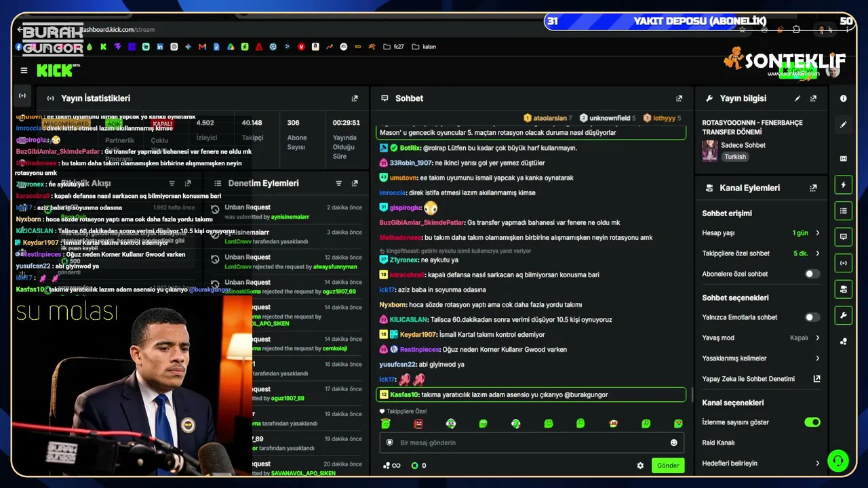Click the film clip icon in the right sidebar

pos(844,159)
